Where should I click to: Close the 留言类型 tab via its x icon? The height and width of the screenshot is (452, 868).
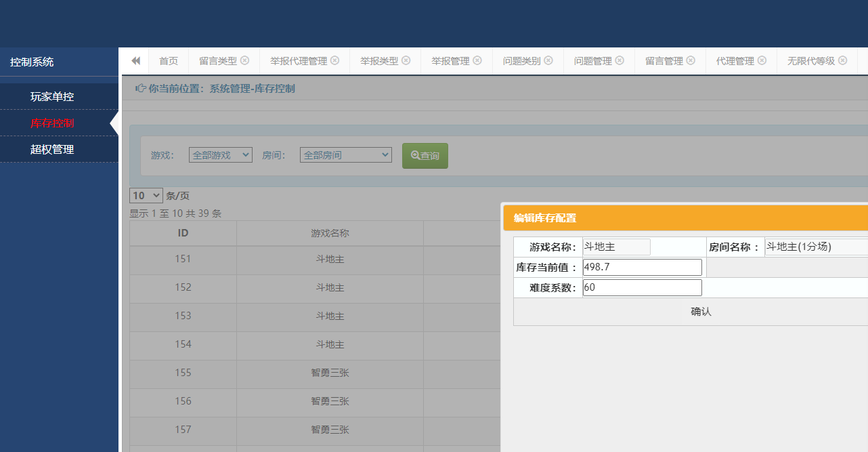(245, 60)
